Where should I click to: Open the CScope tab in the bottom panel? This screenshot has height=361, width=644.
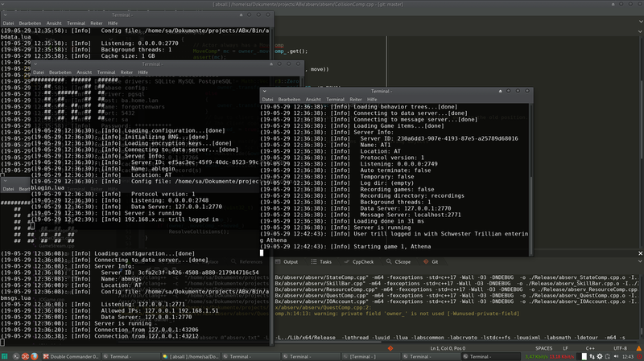click(x=398, y=262)
